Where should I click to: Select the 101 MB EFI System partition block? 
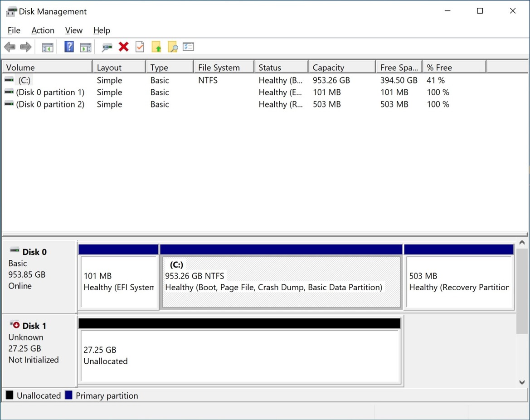(118, 282)
